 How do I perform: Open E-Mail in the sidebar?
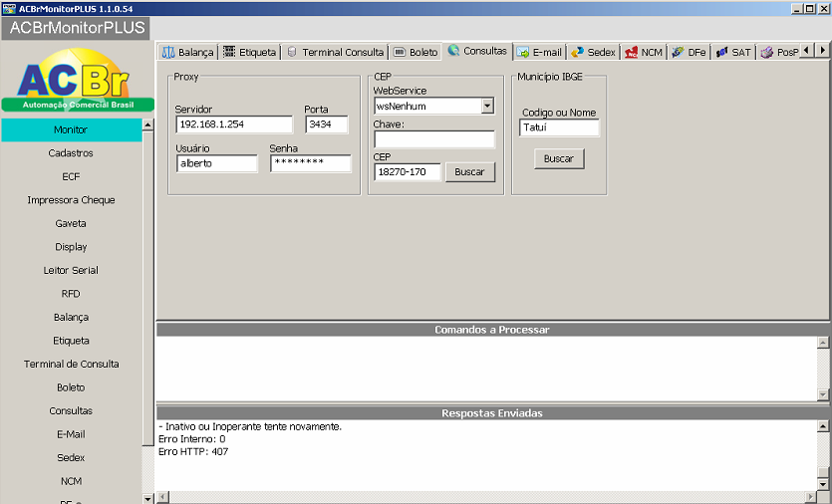click(71, 434)
